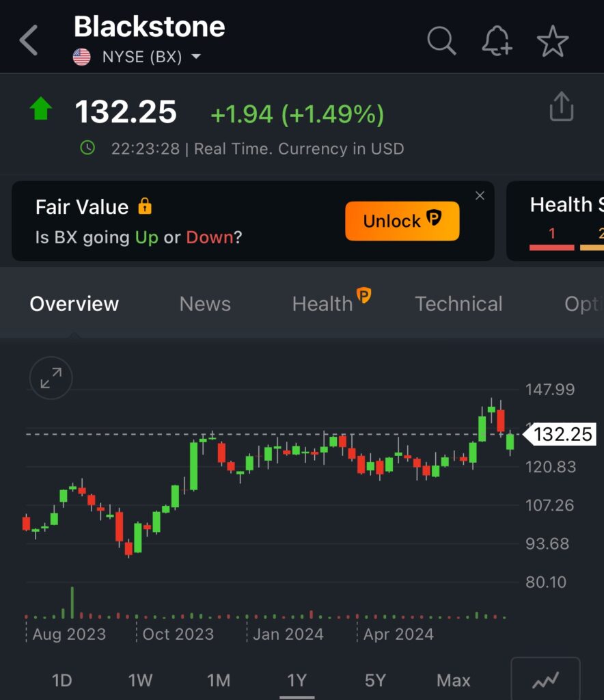Tap the 132.25 current price label
Viewport: 604px width, 700px height.
(562, 434)
